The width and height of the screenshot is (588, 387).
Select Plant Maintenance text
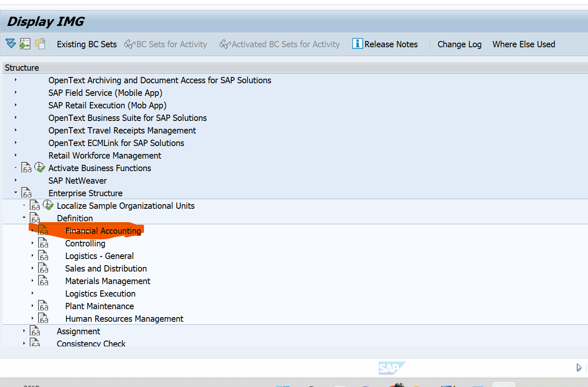click(x=100, y=306)
